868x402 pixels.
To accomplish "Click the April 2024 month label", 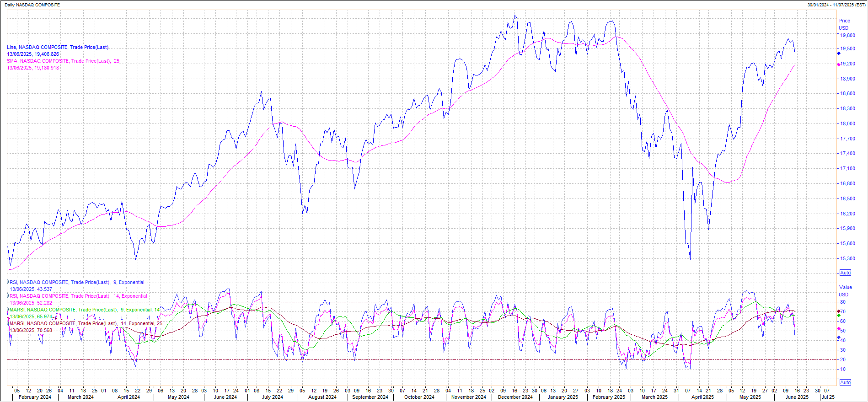I will [129, 397].
